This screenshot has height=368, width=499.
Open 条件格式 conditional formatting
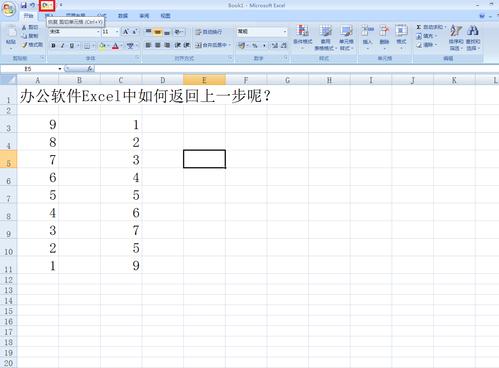tap(303, 37)
